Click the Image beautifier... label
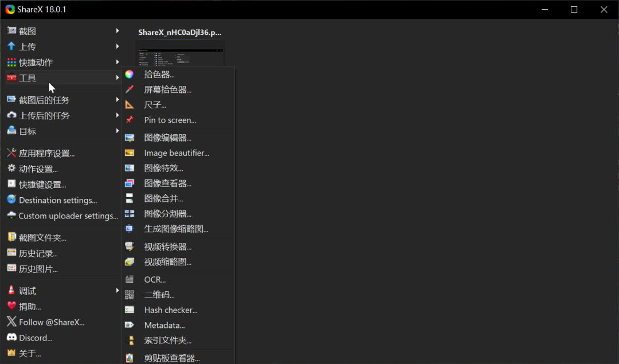The height and width of the screenshot is (364, 619). [x=177, y=153]
